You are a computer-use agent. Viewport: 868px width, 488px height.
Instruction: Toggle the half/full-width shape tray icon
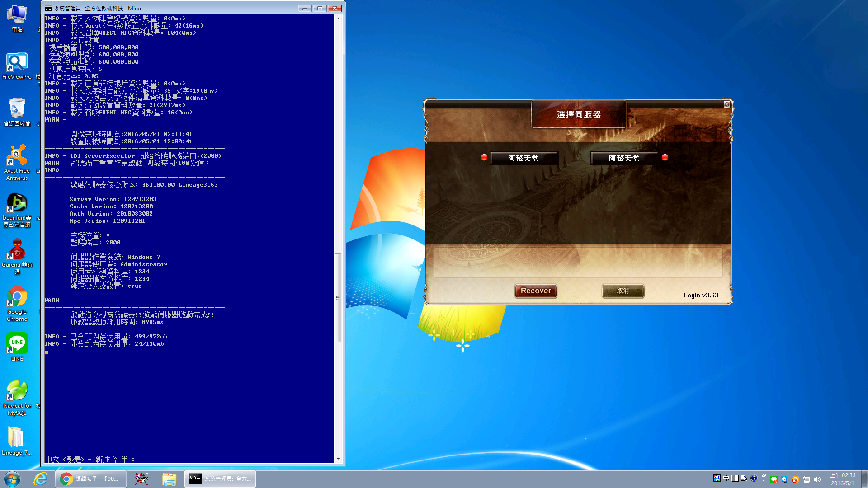pos(735,478)
